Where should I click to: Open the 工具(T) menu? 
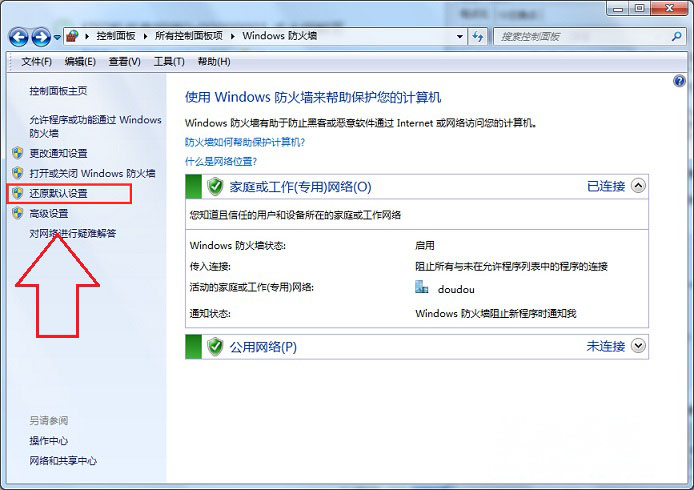coord(169,62)
